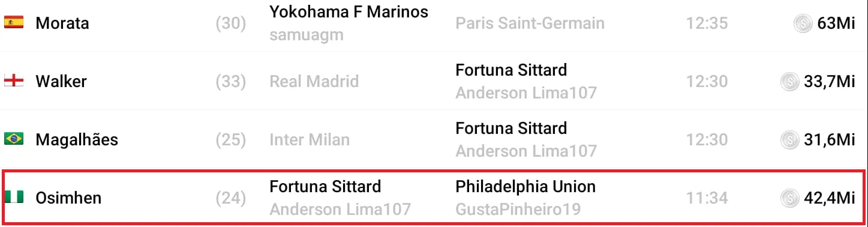Click Real Madrid in Walker's row
This screenshot has width=868, height=227.
tap(314, 82)
